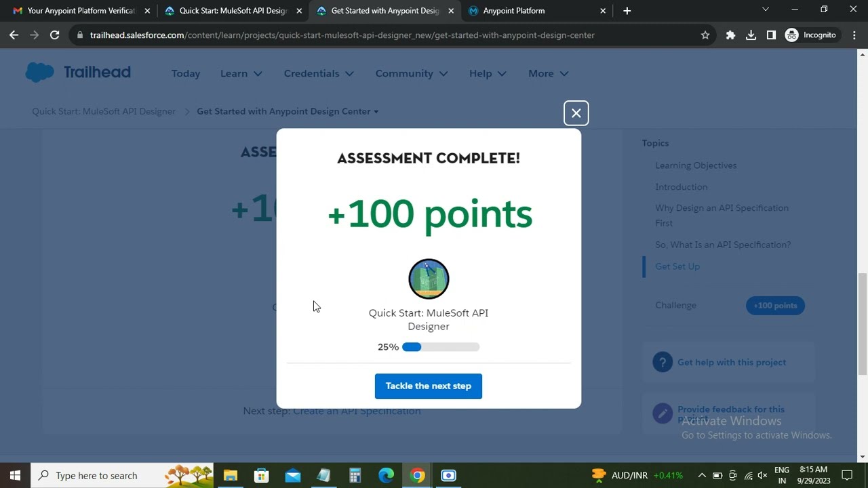Screen dimensions: 868x488
Task: Go to Introduction topic
Action: coord(681,187)
